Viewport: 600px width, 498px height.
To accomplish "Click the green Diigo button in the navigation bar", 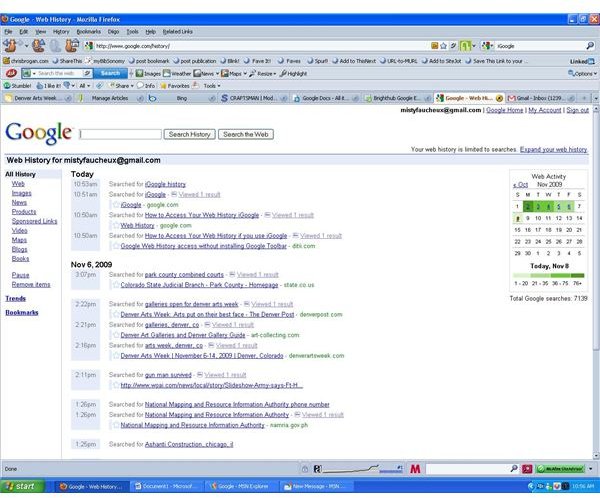I will pyautogui.click(x=465, y=46).
